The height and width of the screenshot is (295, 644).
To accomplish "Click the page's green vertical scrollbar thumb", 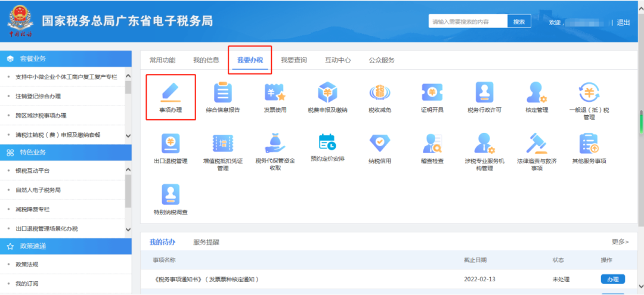I will pyautogui.click(x=641, y=122).
